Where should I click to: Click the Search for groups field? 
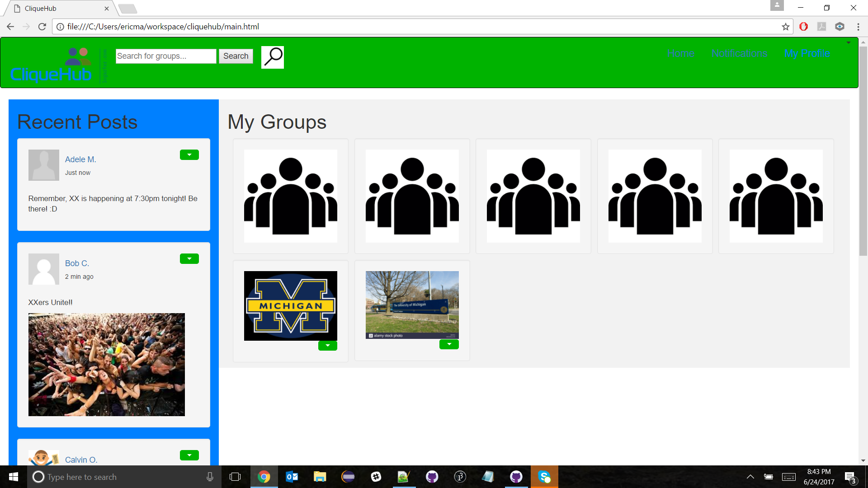165,56
